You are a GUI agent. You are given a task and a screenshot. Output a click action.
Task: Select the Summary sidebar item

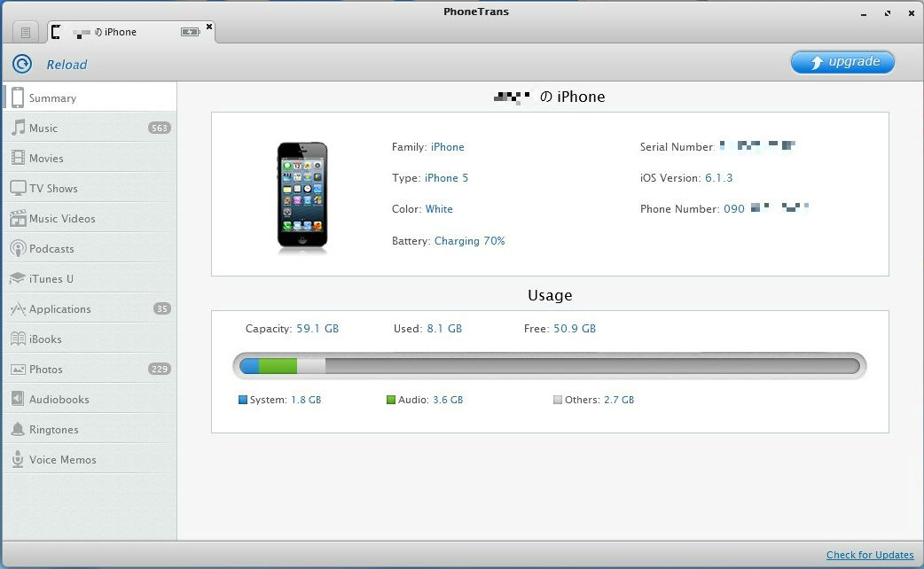(x=53, y=98)
